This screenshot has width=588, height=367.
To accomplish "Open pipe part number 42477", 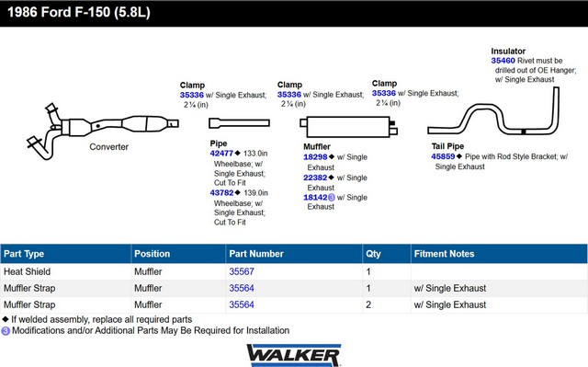I will (x=221, y=154).
